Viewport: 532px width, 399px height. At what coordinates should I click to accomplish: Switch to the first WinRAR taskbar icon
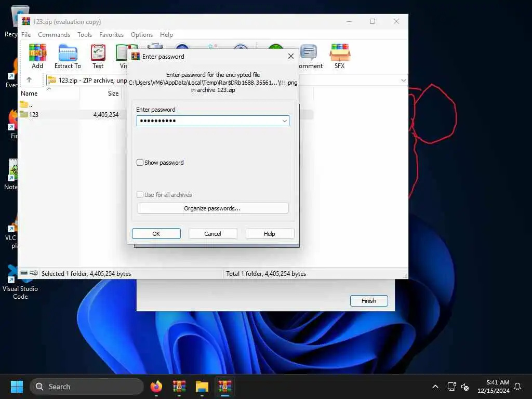point(179,387)
